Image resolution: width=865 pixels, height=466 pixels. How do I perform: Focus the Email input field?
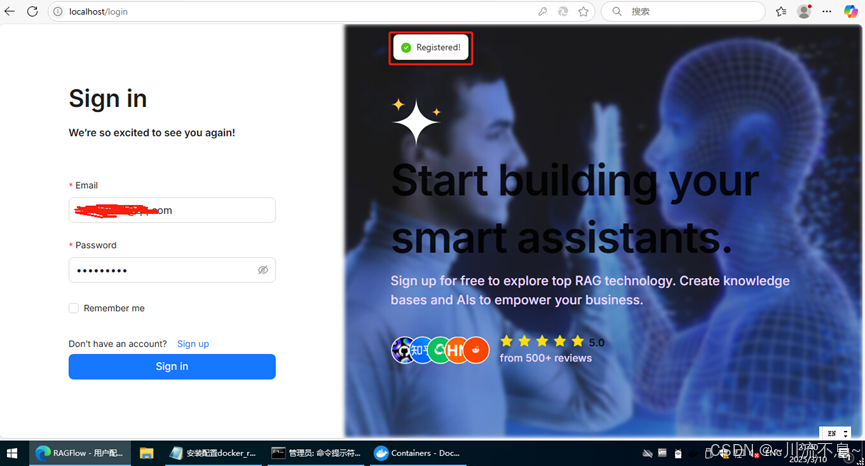(172, 210)
